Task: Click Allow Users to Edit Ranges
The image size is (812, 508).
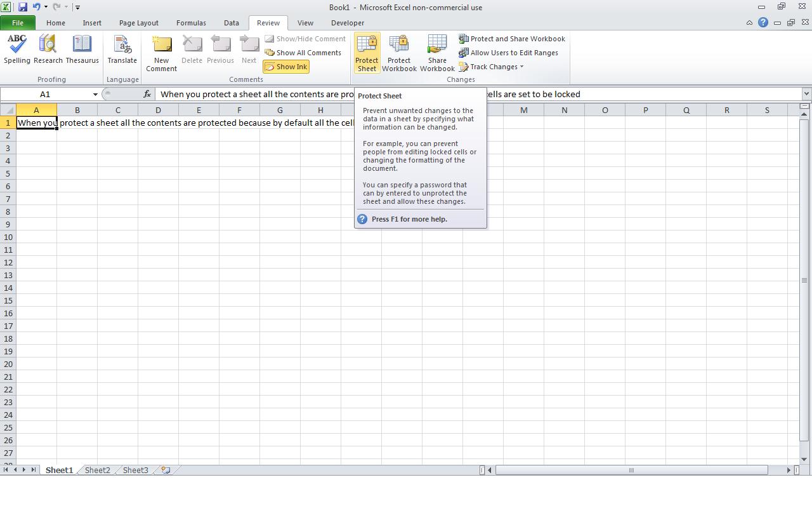Action: (x=515, y=53)
